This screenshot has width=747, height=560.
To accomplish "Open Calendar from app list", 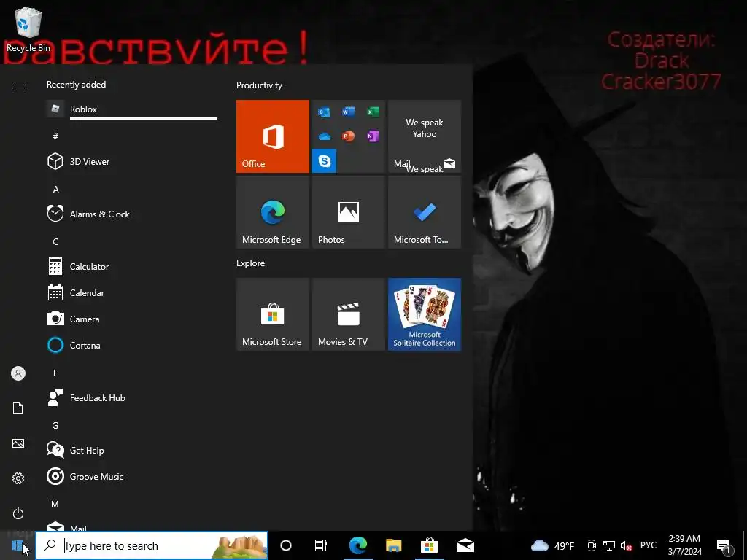I will point(132,293).
